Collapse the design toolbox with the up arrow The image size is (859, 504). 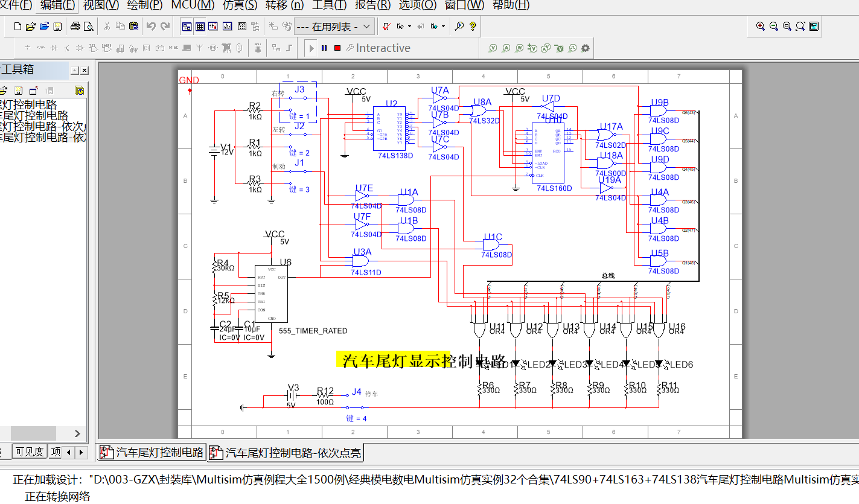click(75, 71)
